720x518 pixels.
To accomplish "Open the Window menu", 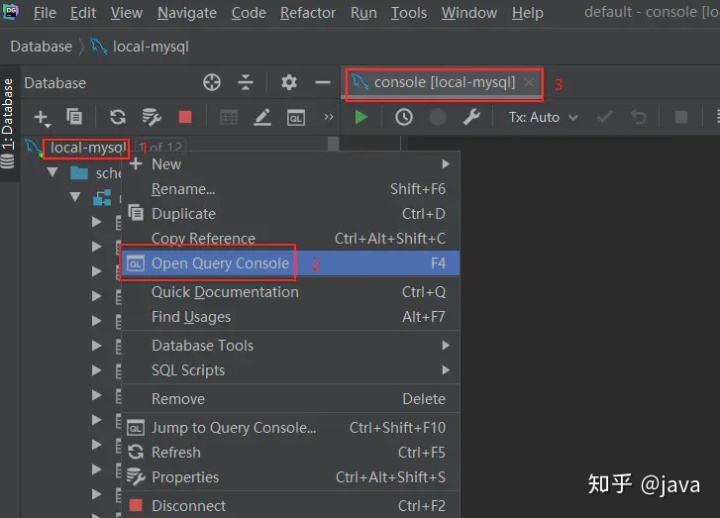I will click(x=469, y=13).
